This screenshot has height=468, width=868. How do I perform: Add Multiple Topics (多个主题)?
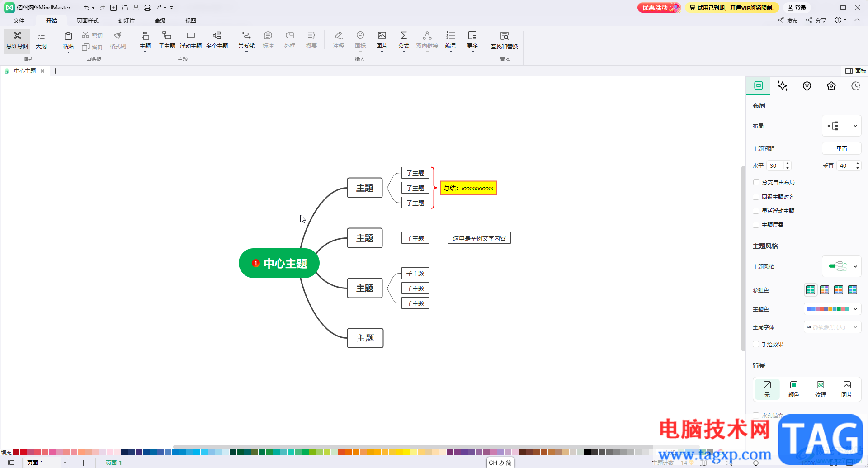point(217,40)
